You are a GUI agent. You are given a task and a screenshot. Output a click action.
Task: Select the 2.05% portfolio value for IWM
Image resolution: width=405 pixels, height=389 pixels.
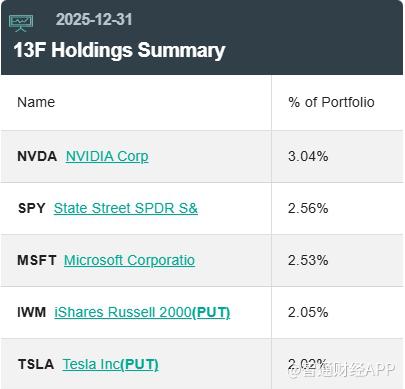pos(308,312)
